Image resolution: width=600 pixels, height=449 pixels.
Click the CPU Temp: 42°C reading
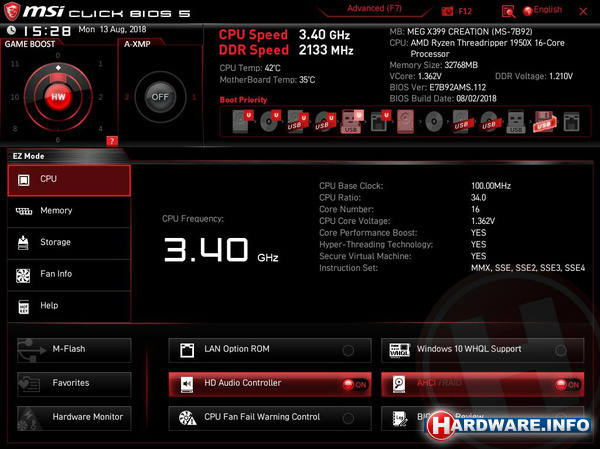(x=250, y=68)
